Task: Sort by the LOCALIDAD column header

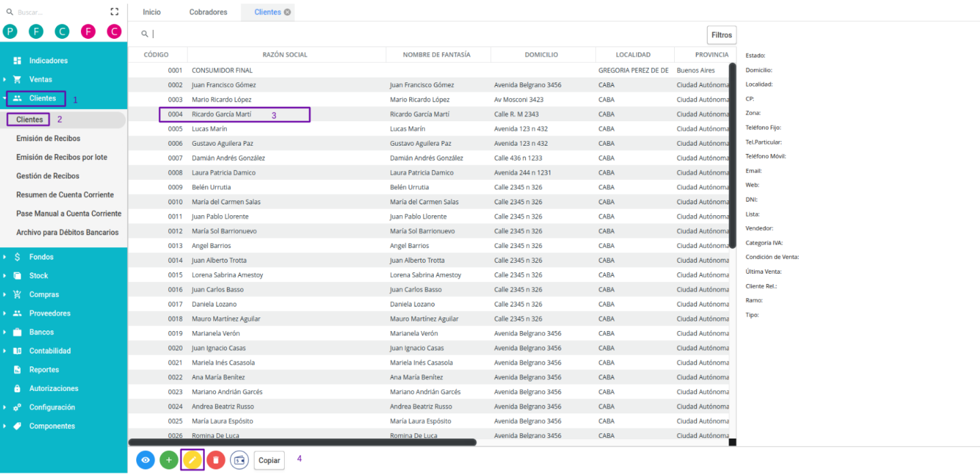Action: tap(633, 54)
